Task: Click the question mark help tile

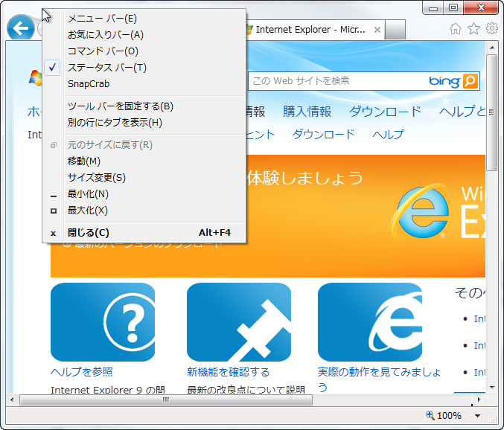Action: pyautogui.click(x=103, y=321)
